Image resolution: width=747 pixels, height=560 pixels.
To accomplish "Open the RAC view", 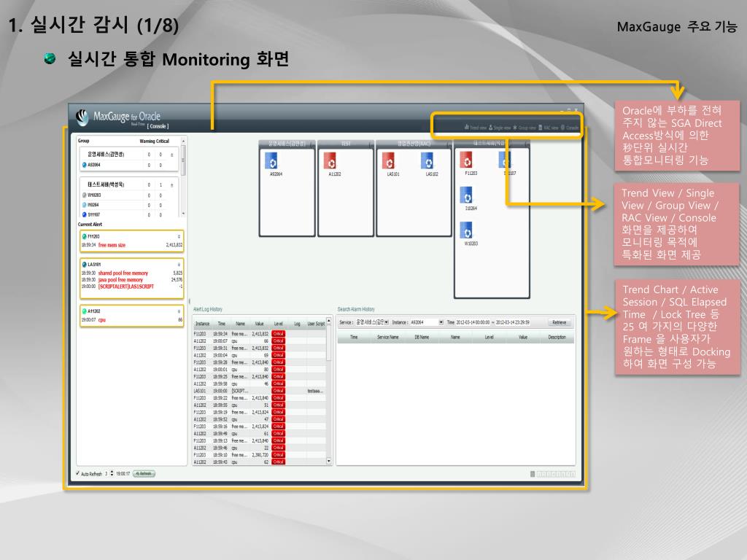I will (x=549, y=128).
